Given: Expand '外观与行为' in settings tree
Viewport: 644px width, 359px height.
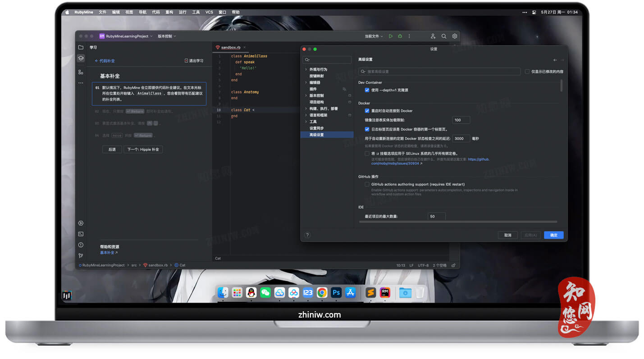Looking at the screenshot, I should click(306, 69).
